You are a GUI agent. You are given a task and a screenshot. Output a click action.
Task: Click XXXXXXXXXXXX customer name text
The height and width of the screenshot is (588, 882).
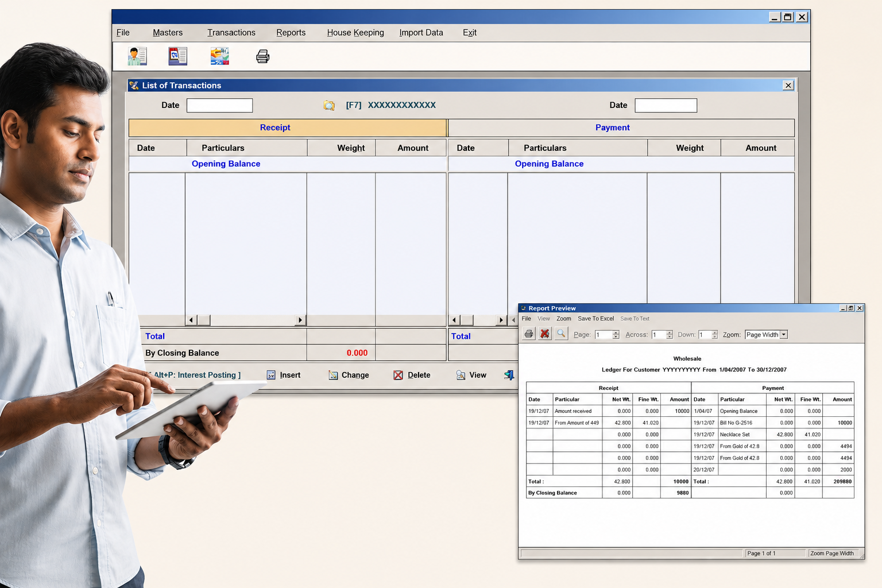pyautogui.click(x=402, y=105)
